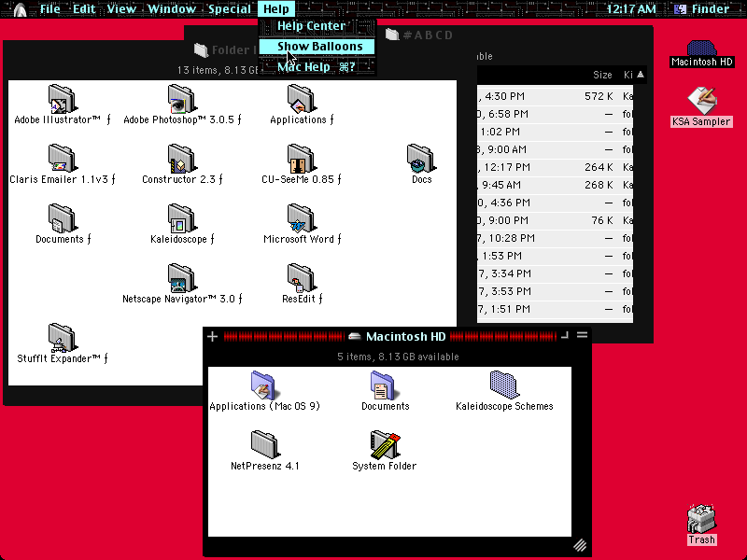This screenshot has height=560, width=747.
Task: Select the Applications ƒ folder icon
Action: pyautogui.click(x=301, y=99)
